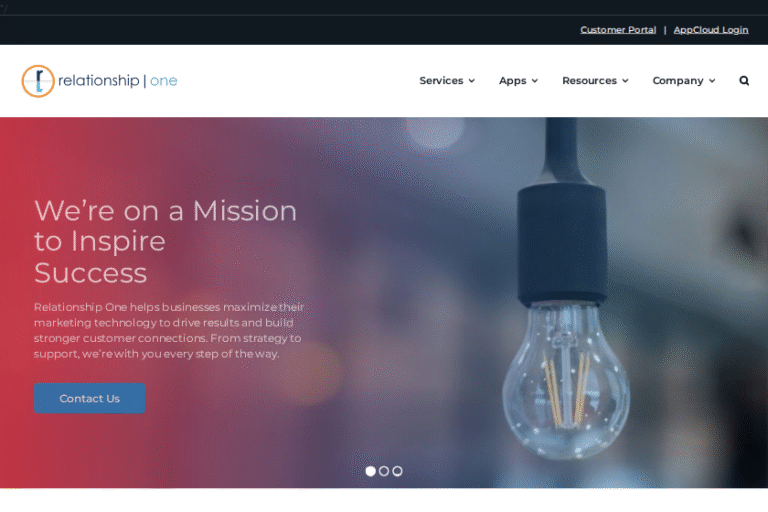Image resolution: width=768 pixels, height=512 pixels.
Task: Click the Relationship One circular logo icon
Action: 38,81
